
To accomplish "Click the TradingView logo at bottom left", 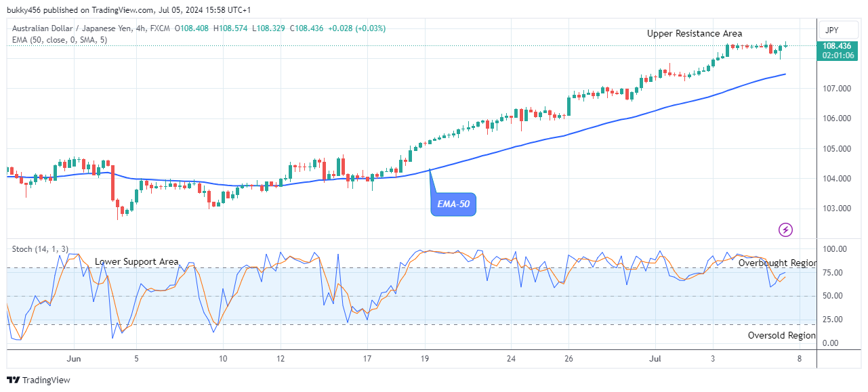I will point(39,380).
